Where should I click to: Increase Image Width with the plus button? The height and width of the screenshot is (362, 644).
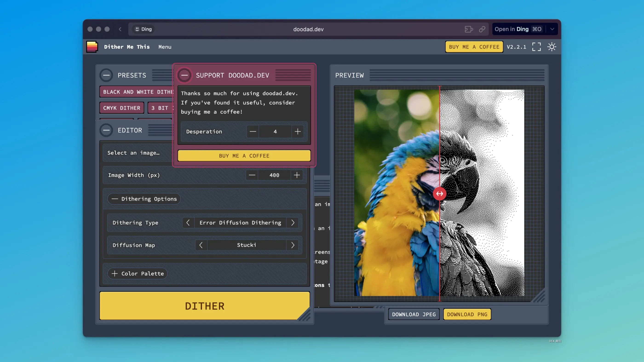coord(297,175)
